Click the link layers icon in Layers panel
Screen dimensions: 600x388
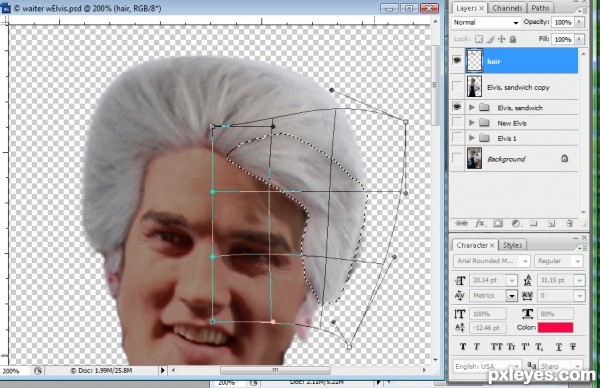click(461, 223)
